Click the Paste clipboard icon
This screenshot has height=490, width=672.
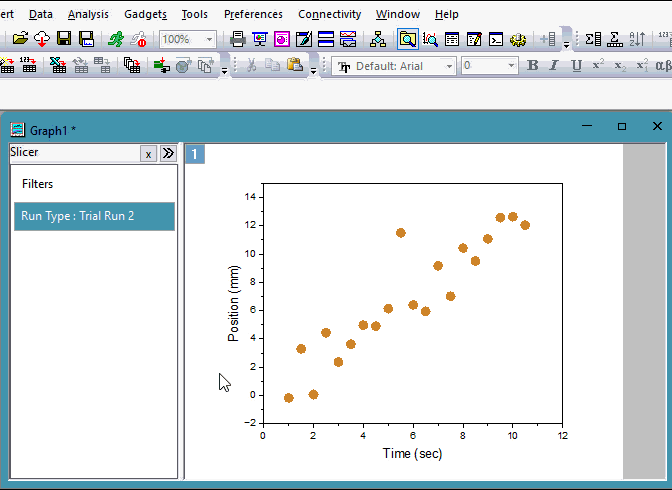click(295, 66)
